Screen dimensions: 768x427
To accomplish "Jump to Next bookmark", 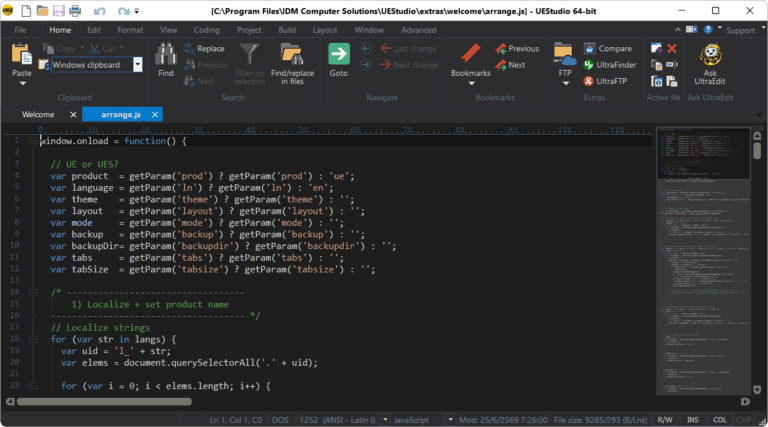I will click(x=510, y=65).
